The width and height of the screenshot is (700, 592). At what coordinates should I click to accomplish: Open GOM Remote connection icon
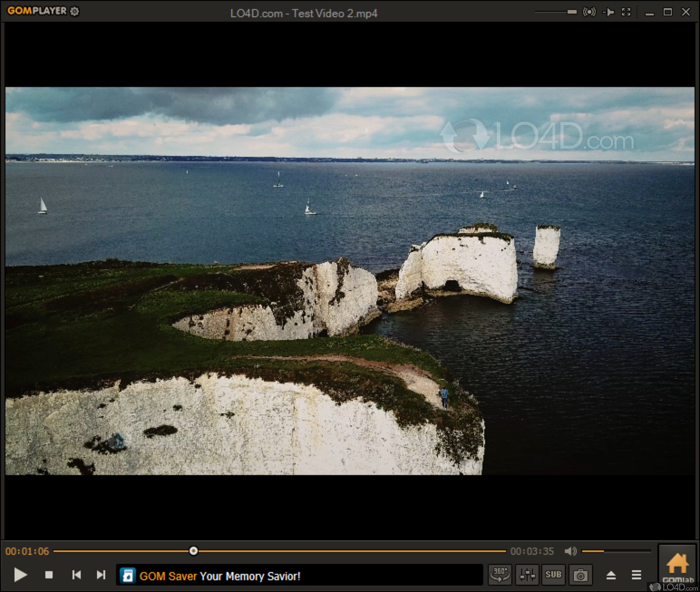click(589, 12)
